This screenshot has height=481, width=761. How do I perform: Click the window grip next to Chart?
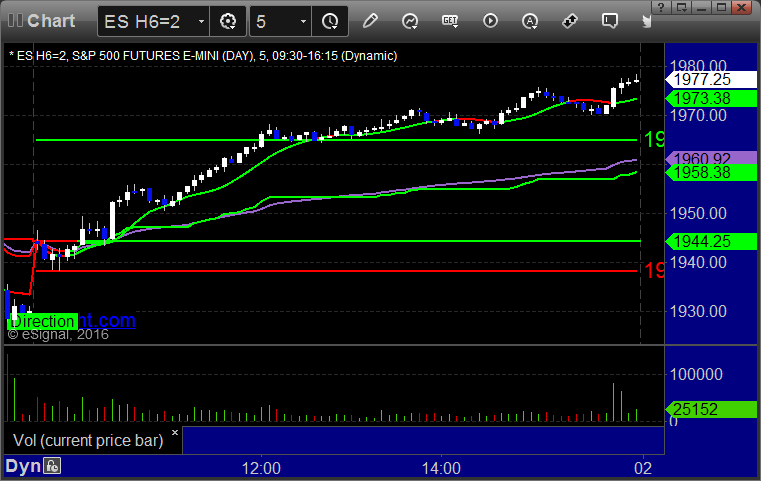pos(15,21)
